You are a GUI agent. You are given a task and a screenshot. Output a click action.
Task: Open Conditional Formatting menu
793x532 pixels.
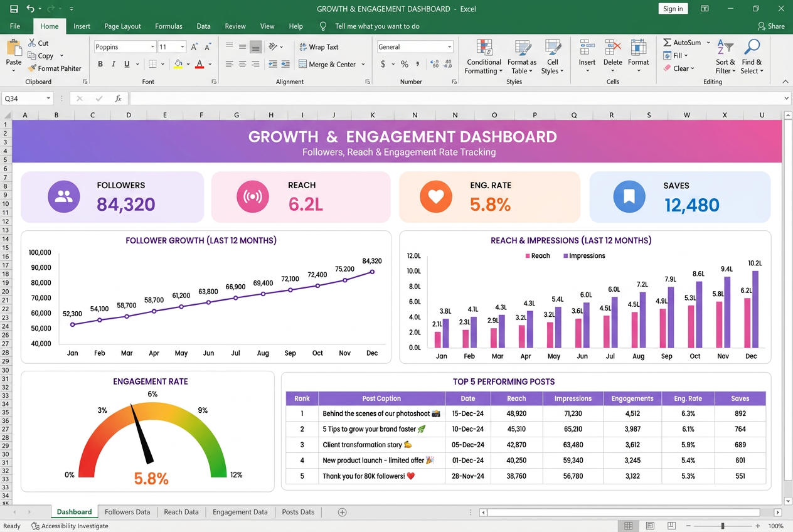484,56
